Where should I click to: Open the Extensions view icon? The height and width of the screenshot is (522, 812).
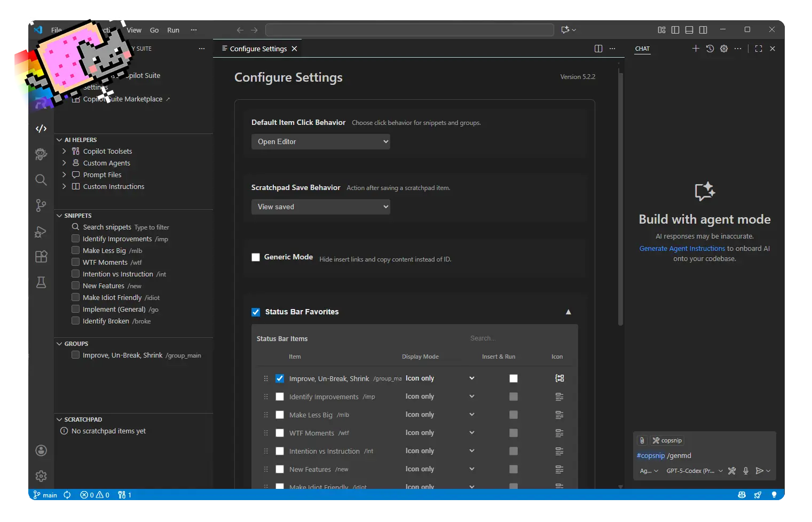pos(41,257)
